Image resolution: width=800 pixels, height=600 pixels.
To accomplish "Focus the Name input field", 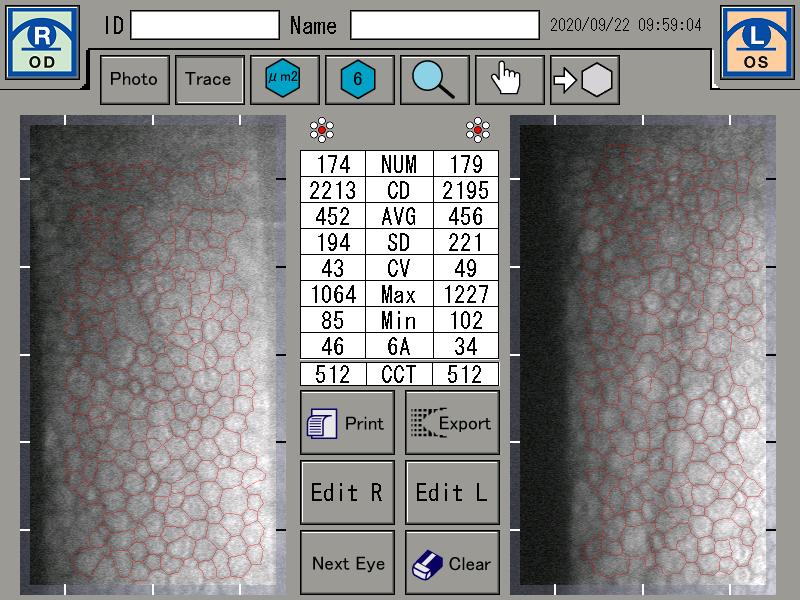I will click(x=445, y=25).
